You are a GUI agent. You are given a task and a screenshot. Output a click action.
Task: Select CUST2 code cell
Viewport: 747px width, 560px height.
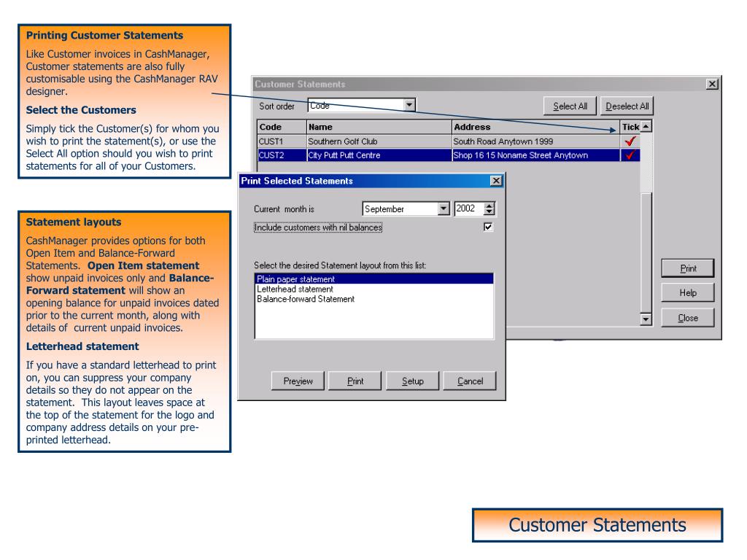pos(282,155)
